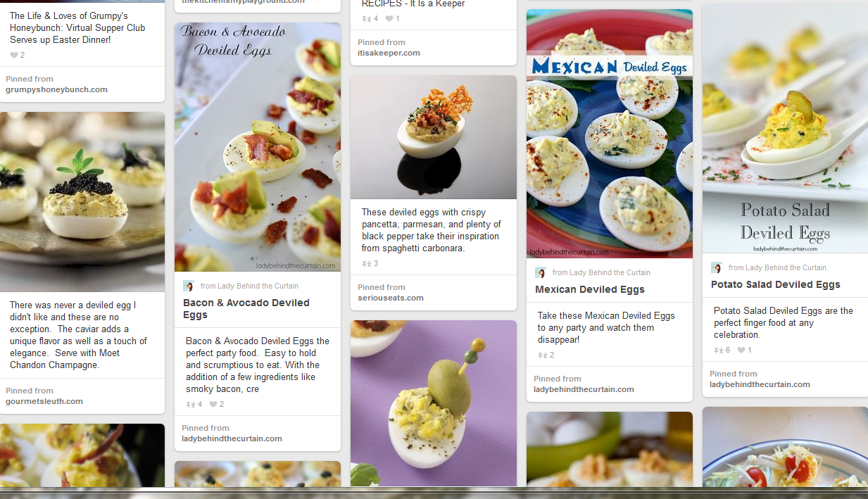Click the repin count icon under Potato Salad Deviled Eggs
Screen dimensions: 868x499
tap(718, 350)
